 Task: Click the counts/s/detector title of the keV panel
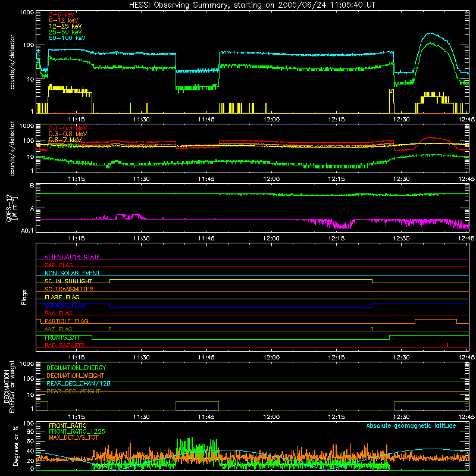(12, 62)
